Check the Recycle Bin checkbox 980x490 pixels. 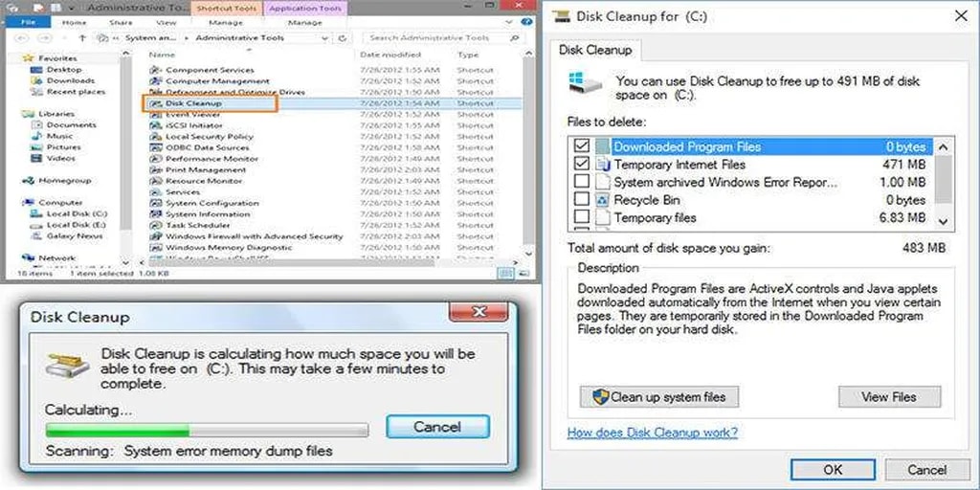(x=581, y=200)
